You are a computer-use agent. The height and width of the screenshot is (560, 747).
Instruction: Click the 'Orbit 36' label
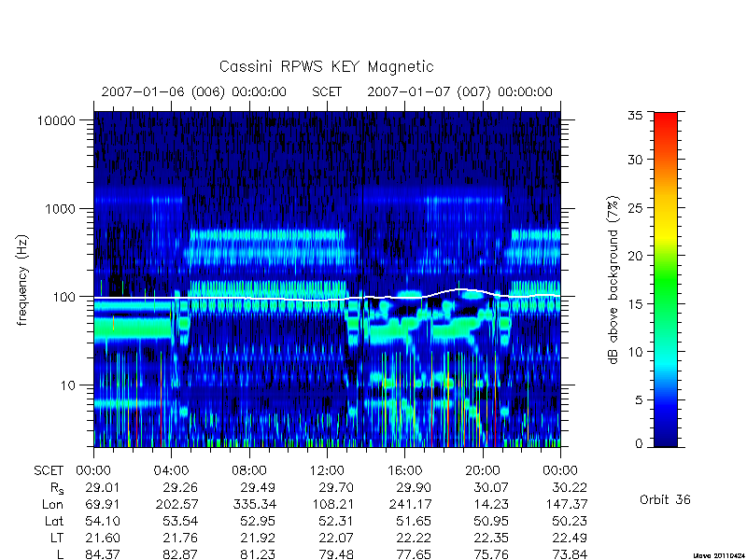[x=665, y=499]
